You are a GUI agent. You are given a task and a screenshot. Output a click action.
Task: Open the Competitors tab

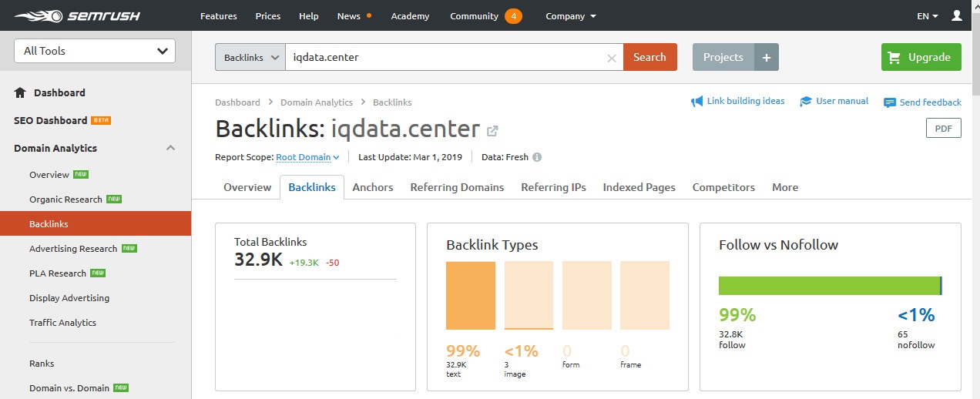(723, 187)
